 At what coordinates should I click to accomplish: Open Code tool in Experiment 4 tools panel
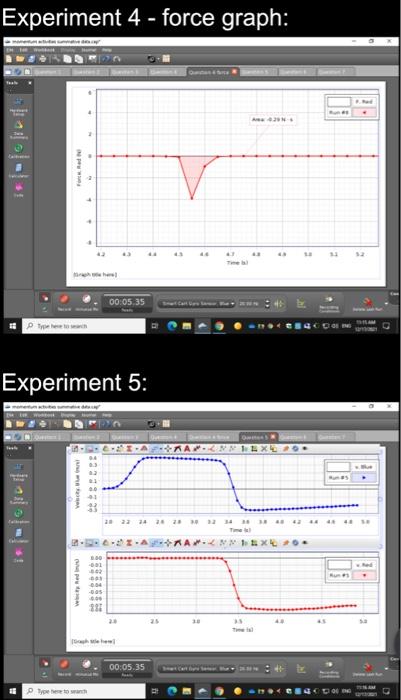18,189
